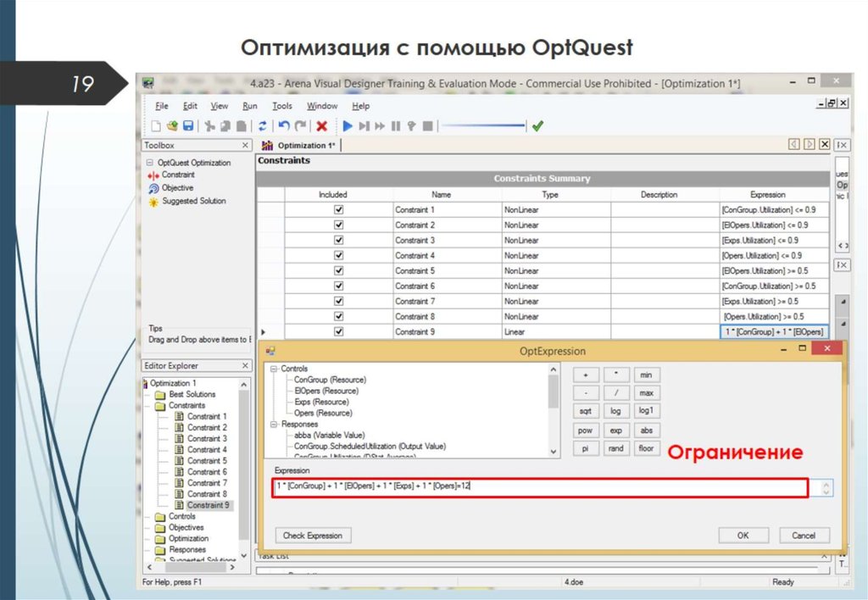The width and height of the screenshot is (868, 600).
Task: Collapse the OptQuest Optimization group in Toolbox
Action: coord(147,163)
